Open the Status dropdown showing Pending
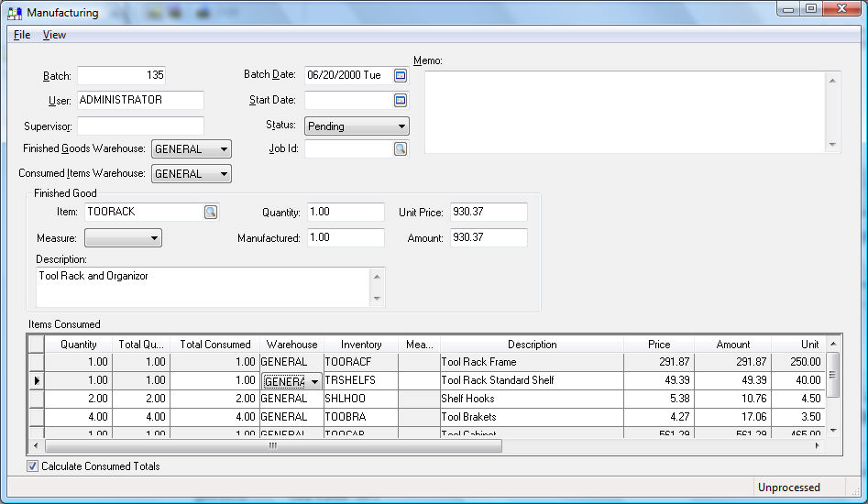Viewport: 868px width, 504px height. tap(357, 126)
